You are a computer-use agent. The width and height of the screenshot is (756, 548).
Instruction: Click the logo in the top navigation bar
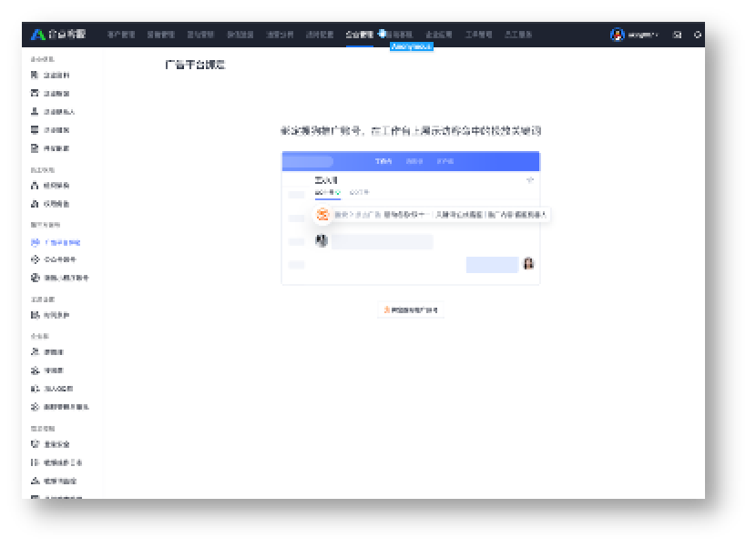(x=58, y=35)
